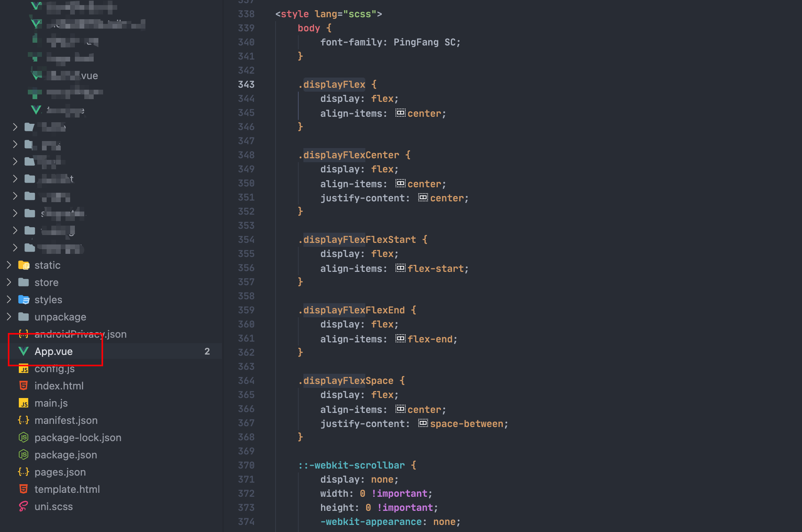Expand the unpackage folder
802x532 pixels.
9,317
